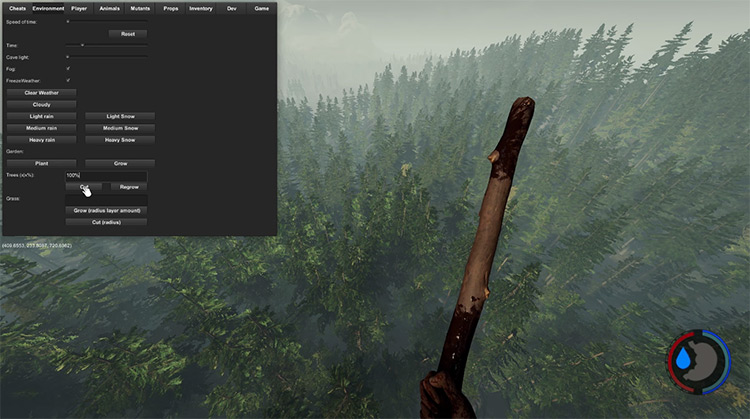The width and height of the screenshot is (750, 419).
Task: Choose Light Snow weather
Action: coord(120,116)
